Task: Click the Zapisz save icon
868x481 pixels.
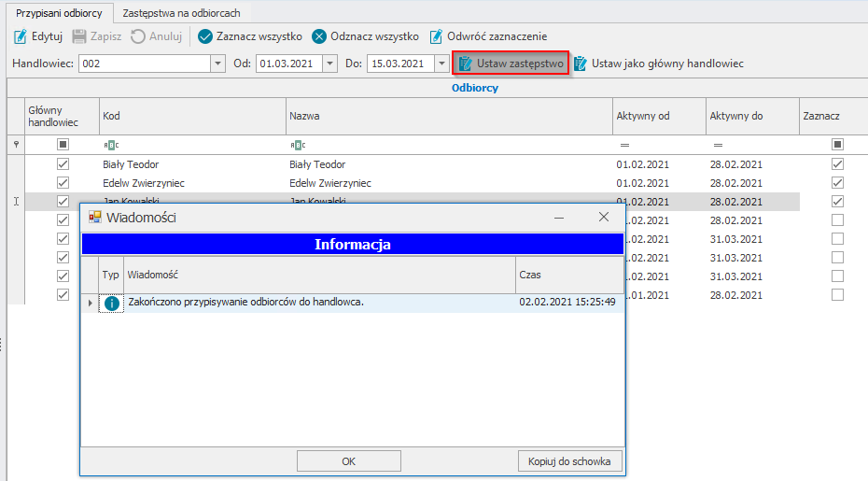Action: (80, 36)
